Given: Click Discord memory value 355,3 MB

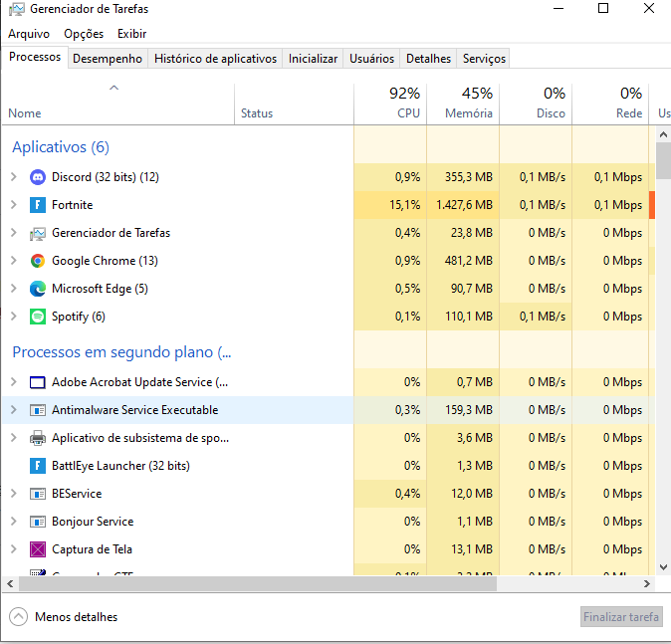Looking at the screenshot, I should tap(469, 177).
